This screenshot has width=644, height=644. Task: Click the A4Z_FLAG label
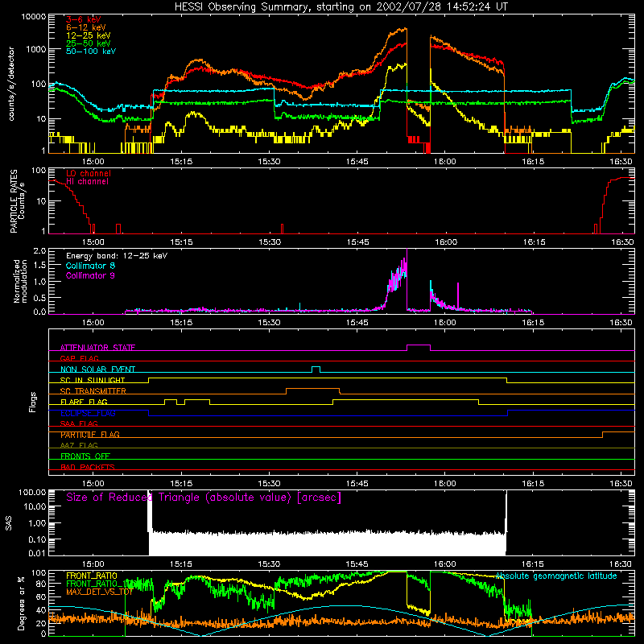(x=79, y=445)
